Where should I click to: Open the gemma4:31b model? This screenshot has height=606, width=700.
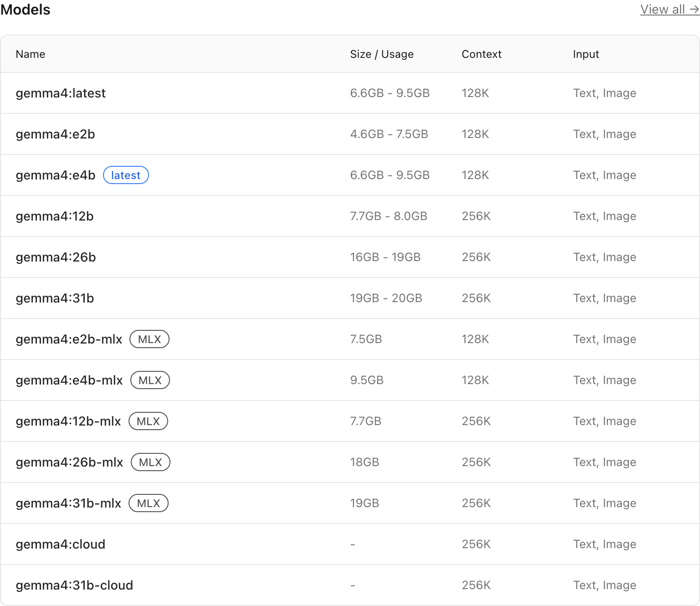55,298
